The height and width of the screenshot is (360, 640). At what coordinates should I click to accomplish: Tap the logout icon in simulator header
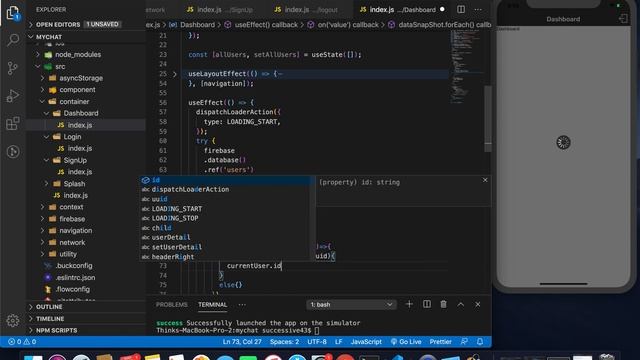623,19
